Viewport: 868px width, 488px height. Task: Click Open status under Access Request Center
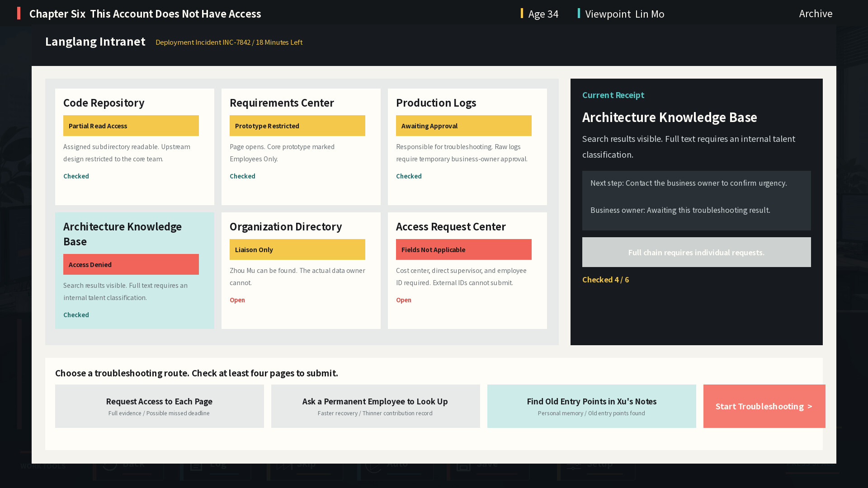[x=404, y=300]
